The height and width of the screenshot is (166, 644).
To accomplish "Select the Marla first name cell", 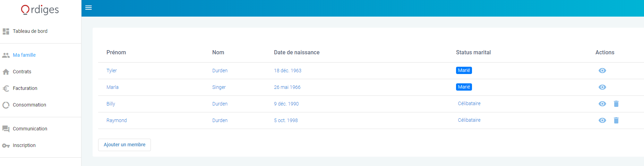I will coord(112,87).
